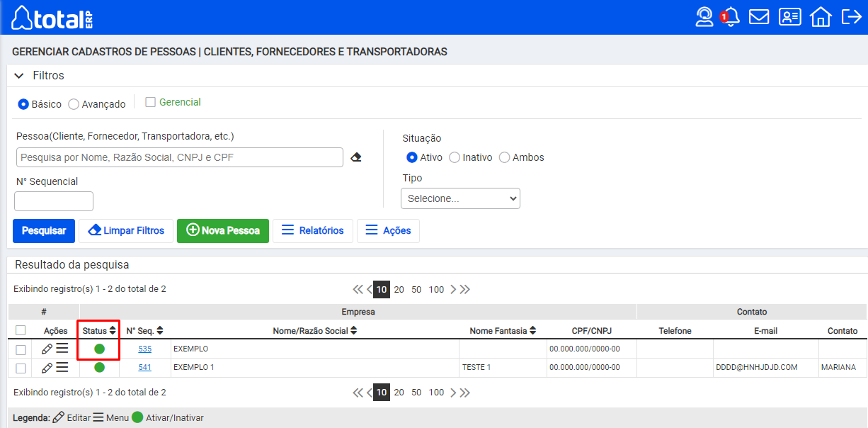Click the TESTE 1 Nome Fantasia cell
The width and height of the screenshot is (868, 428).
[503, 367]
